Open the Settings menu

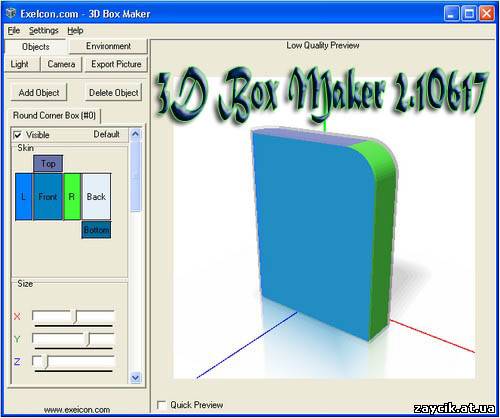point(43,31)
